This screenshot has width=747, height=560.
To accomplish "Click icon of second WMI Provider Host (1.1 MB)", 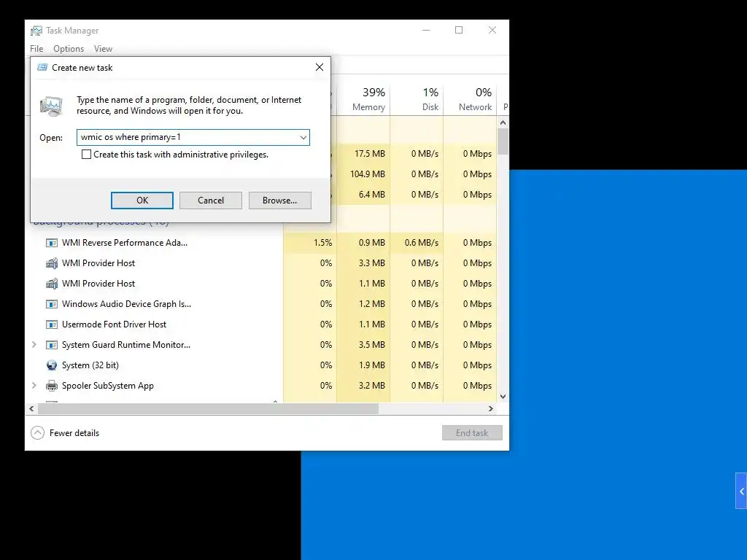I will pos(52,284).
